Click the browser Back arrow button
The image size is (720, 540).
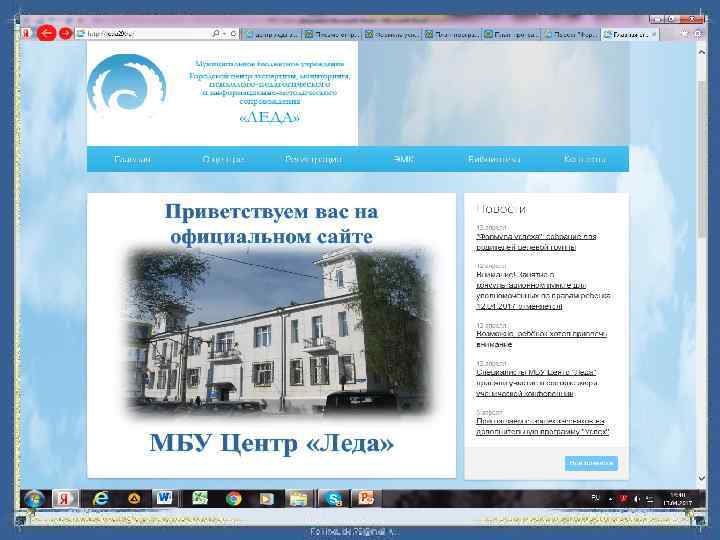tap(46, 33)
